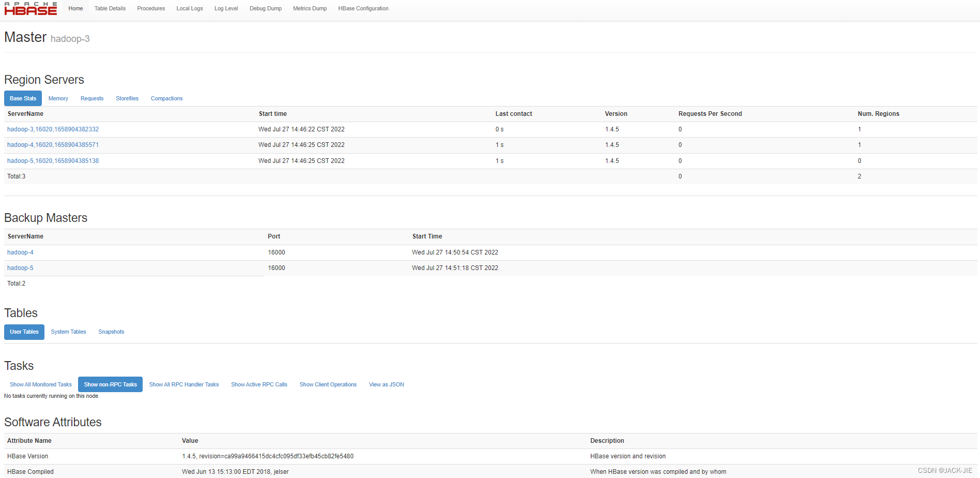Click 'HBase version and revision' description

click(628, 456)
